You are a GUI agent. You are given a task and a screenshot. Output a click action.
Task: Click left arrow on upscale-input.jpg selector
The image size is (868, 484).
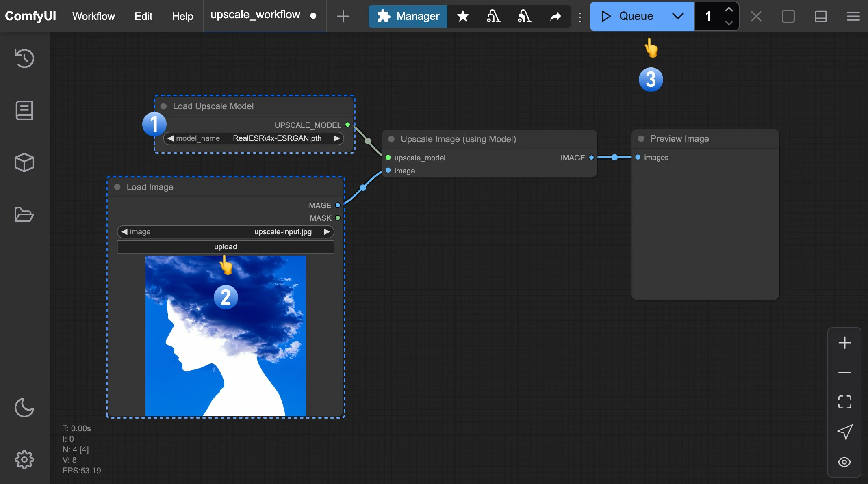pyautogui.click(x=125, y=231)
